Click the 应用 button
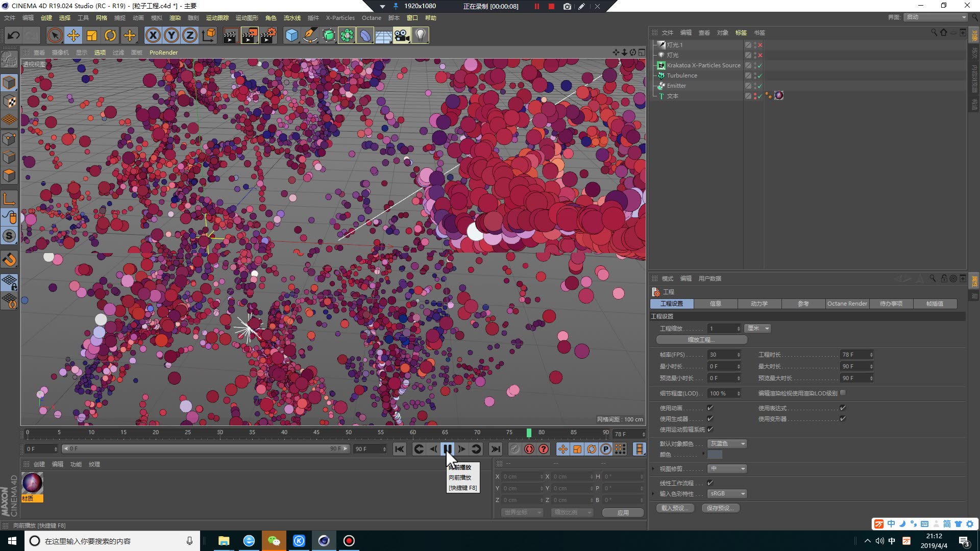The height and width of the screenshot is (551, 980). (x=623, y=513)
